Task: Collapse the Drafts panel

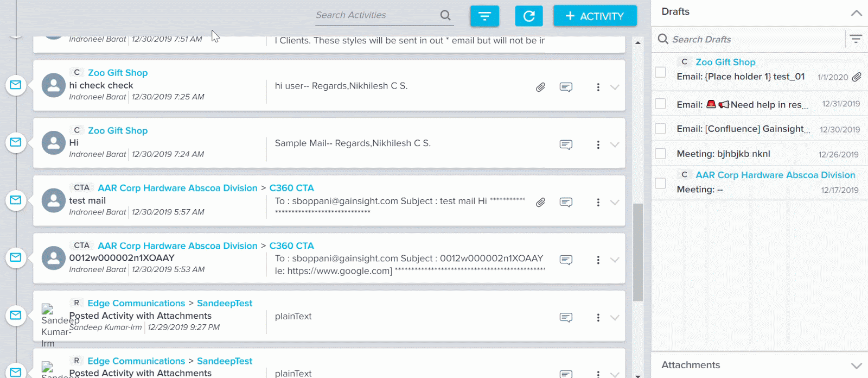Action: click(856, 12)
